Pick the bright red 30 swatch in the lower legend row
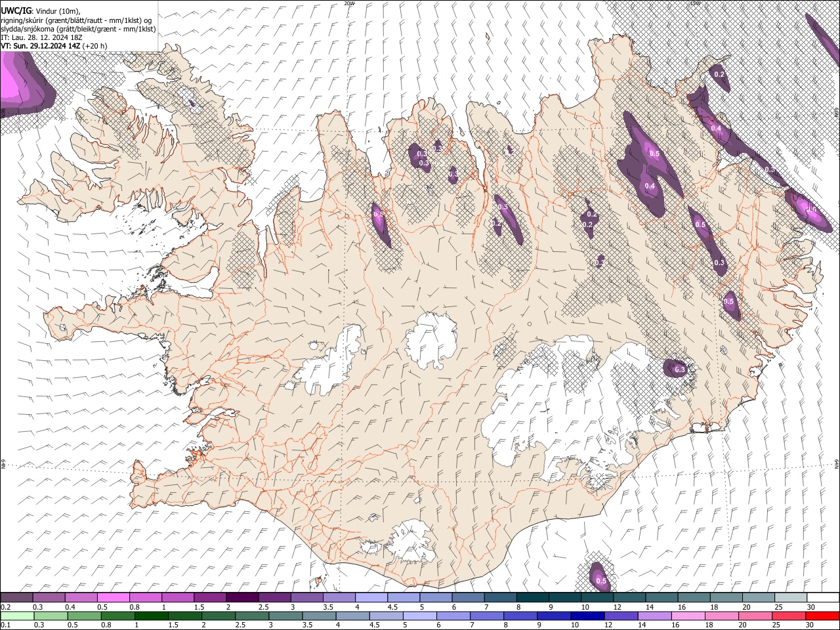840x630 pixels. point(822,616)
